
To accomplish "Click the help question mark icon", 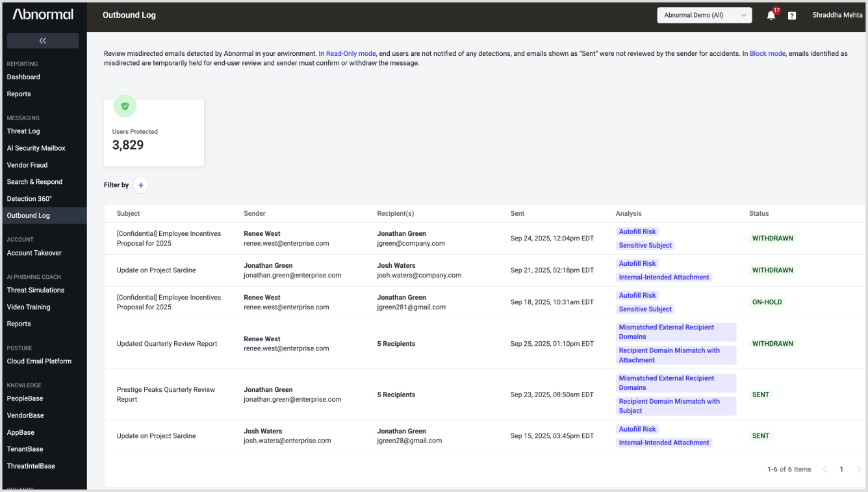I will pos(792,16).
